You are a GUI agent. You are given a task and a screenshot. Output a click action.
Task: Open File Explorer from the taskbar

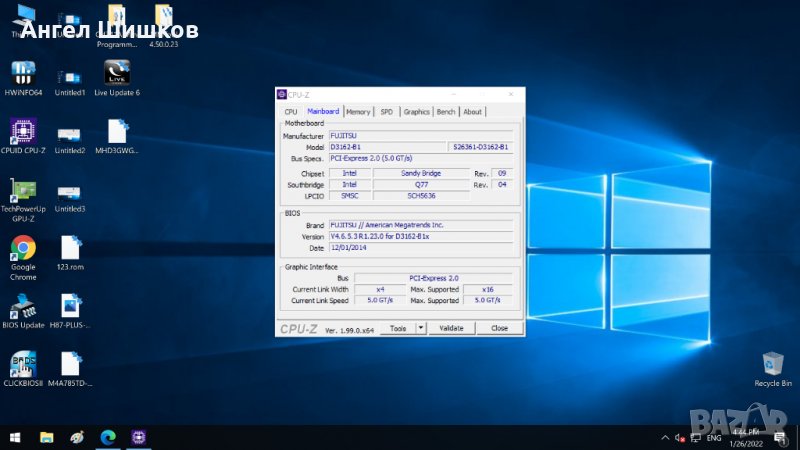pyautogui.click(x=46, y=437)
